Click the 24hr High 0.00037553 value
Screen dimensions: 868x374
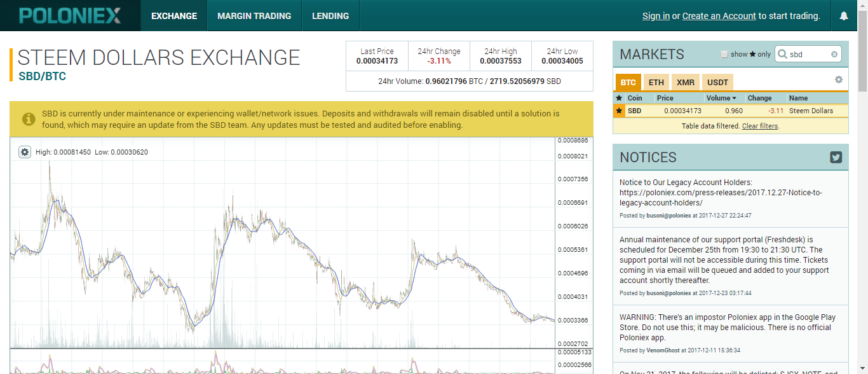[501, 62]
